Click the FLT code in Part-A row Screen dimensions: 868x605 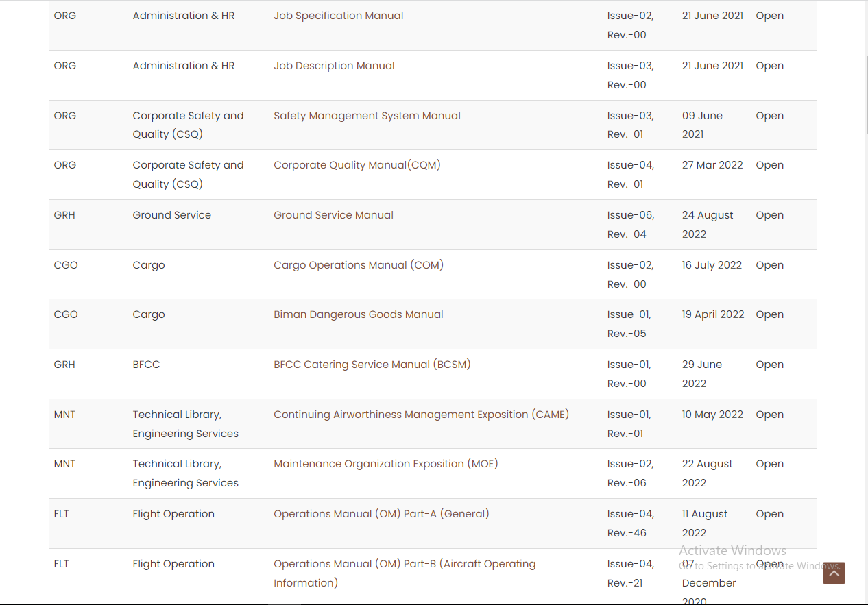tap(62, 514)
